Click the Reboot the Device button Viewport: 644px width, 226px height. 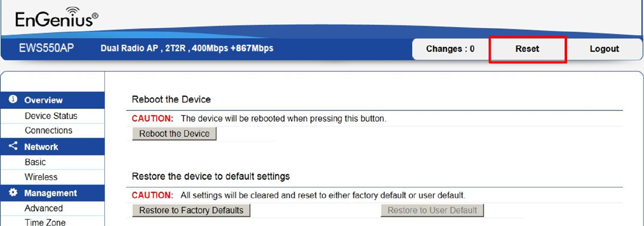tap(174, 134)
